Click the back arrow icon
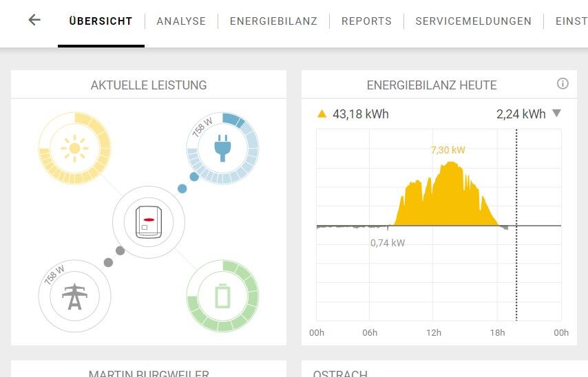The width and height of the screenshot is (588, 377). [34, 20]
